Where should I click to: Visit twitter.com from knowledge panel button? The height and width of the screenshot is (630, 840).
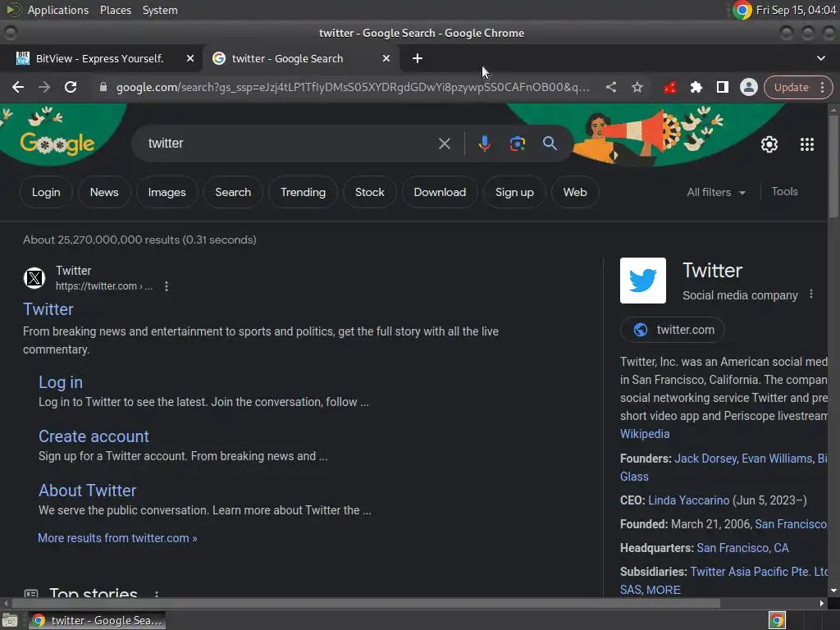click(673, 330)
